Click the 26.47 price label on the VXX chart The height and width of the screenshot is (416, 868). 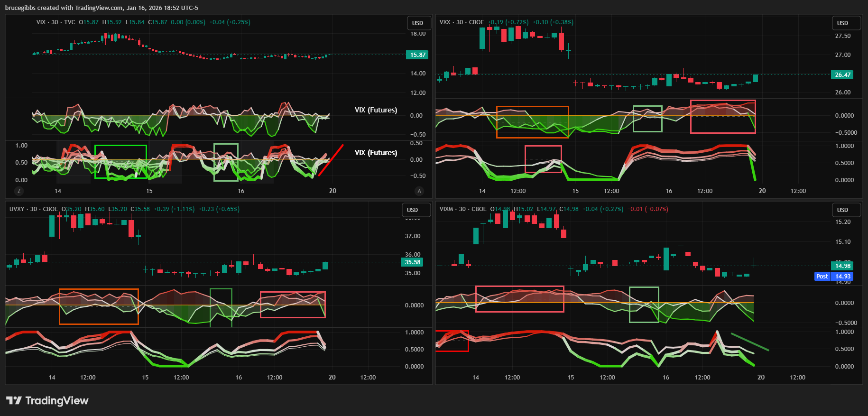(842, 75)
